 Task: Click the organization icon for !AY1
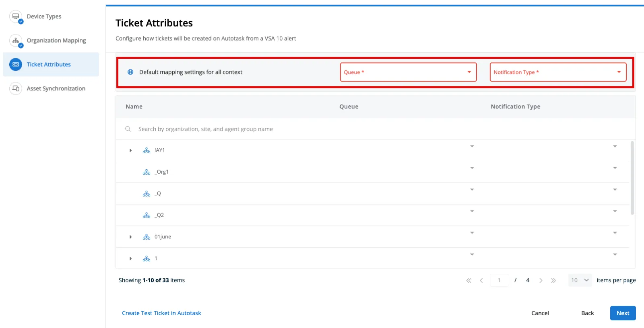pyautogui.click(x=147, y=150)
